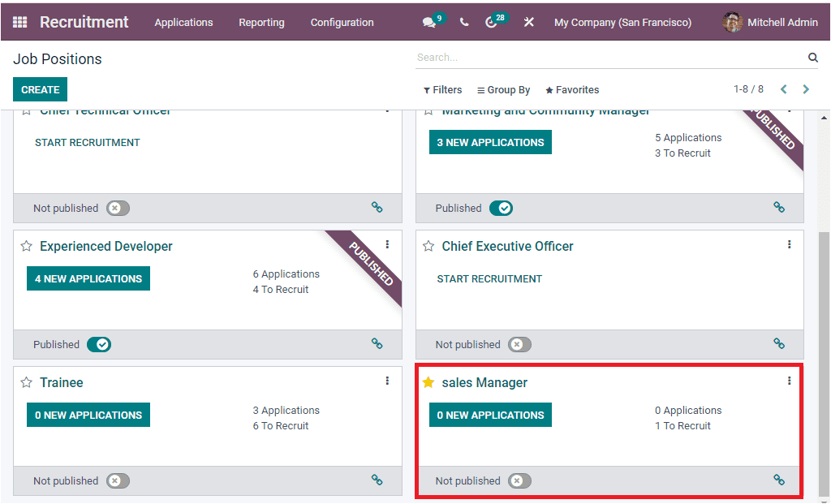Open the Trainee job title
The height and width of the screenshot is (504, 831).
tap(62, 382)
